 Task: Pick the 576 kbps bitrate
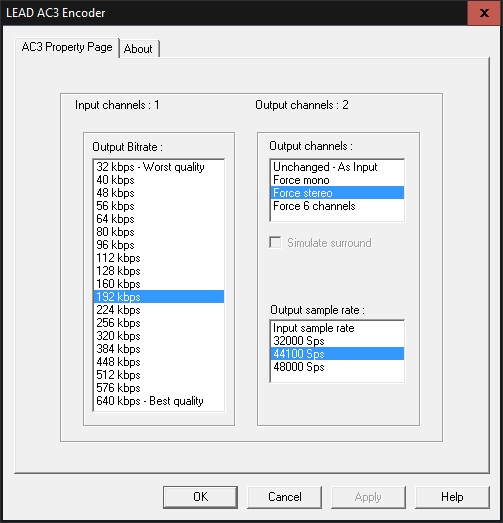(x=159, y=388)
